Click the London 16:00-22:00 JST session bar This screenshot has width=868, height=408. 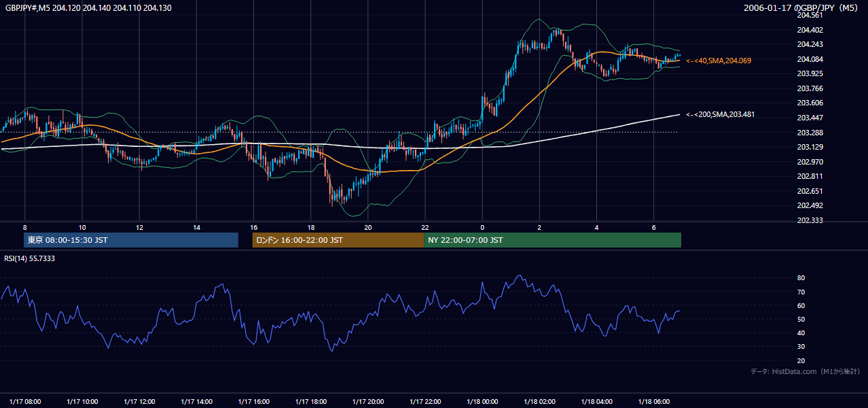(338, 240)
